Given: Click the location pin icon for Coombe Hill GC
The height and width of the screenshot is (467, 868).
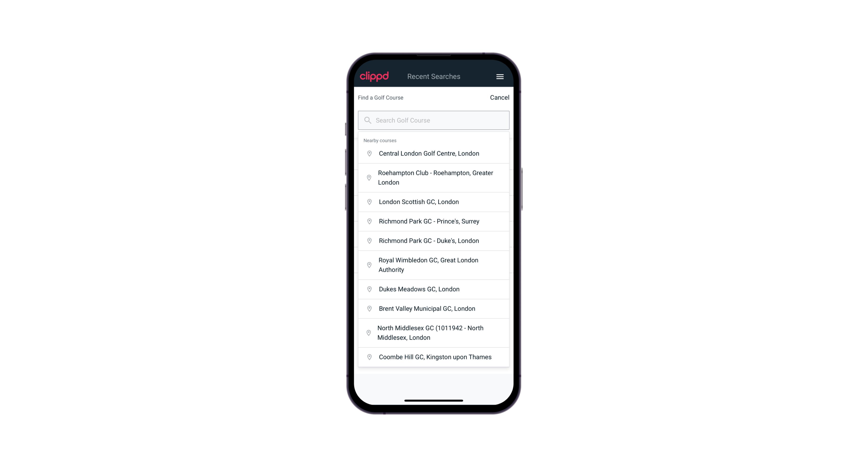Looking at the screenshot, I should tap(368, 357).
